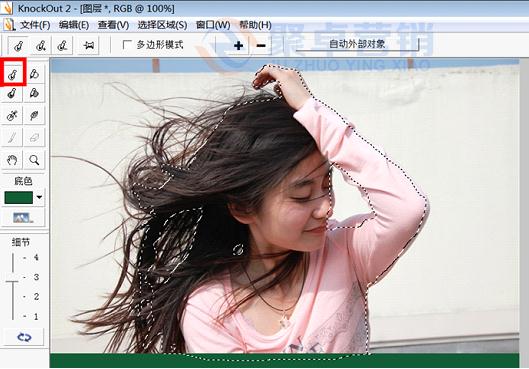Click detail level 1 on the 细节 scale

pyautogui.click(x=36, y=317)
